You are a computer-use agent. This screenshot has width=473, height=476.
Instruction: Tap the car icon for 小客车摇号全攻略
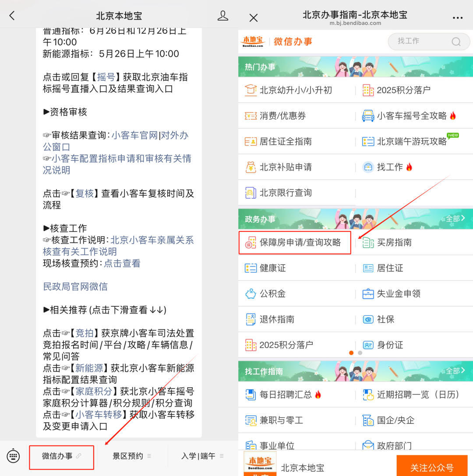(368, 115)
